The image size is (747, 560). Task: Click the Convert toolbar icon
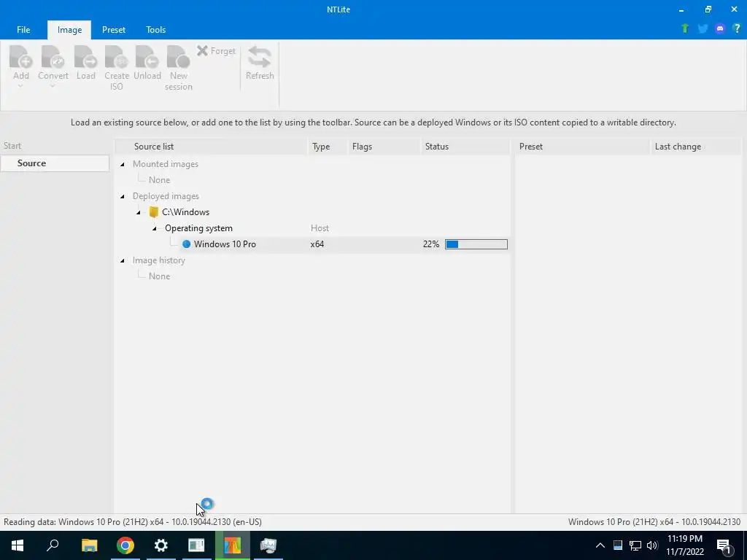point(53,57)
